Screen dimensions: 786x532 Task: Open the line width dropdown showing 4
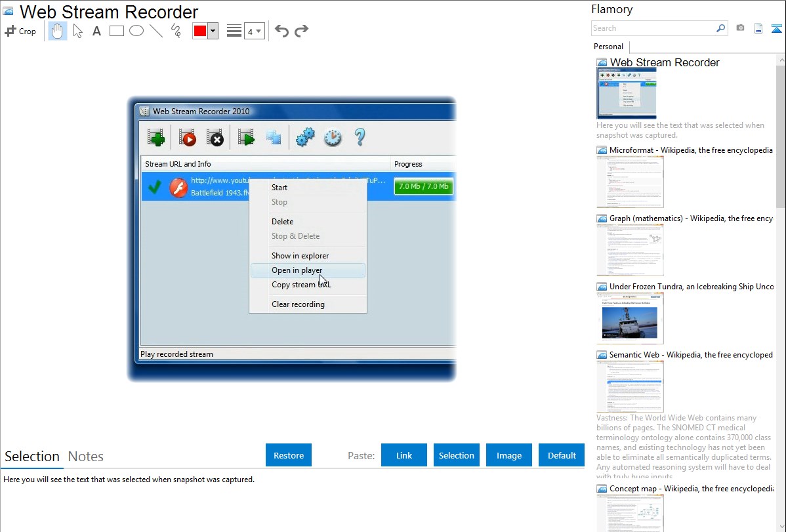[x=254, y=31]
